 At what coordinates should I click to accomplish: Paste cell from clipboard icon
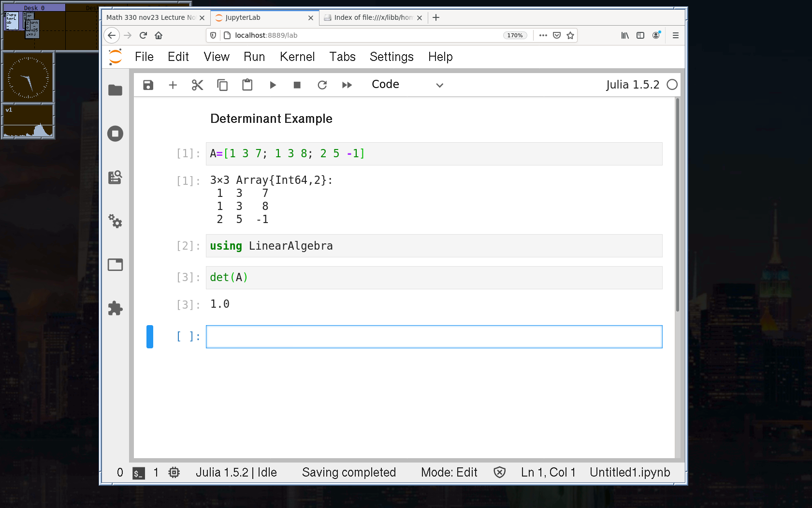(x=247, y=85)
